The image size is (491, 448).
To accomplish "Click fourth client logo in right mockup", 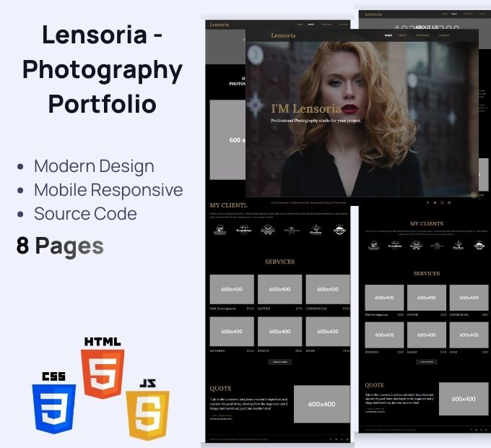I will (x=437, y=246).
